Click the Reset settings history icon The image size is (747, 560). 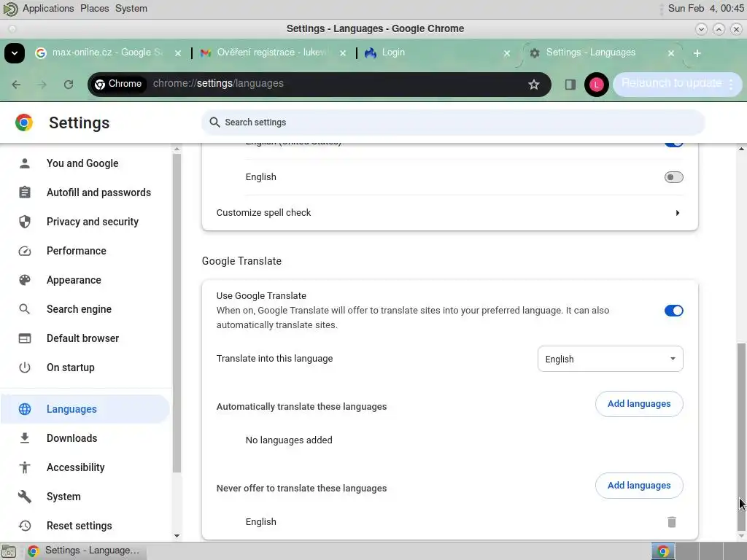click(x=25, y=526)
